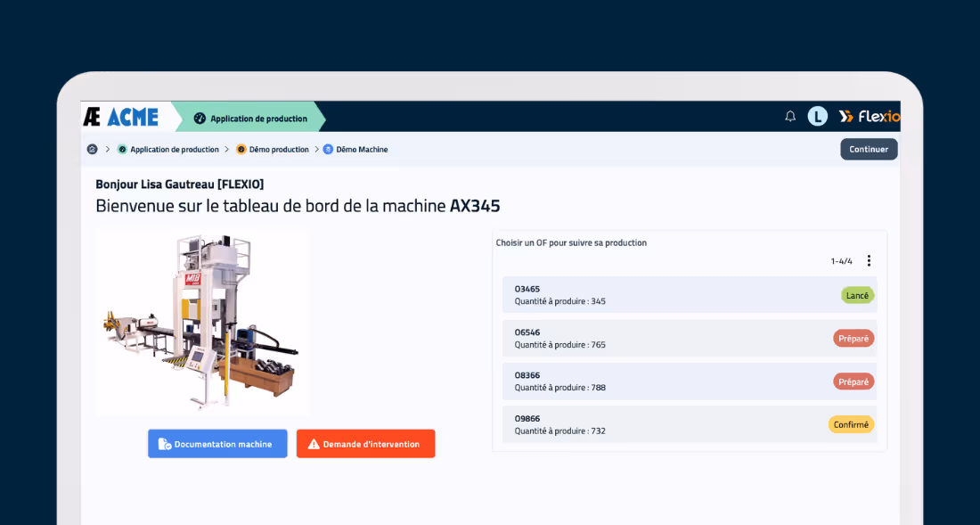Open the Démo Machine breadcrumb link
Viewport: 980px width, 525px height.
[x=362, y=150]
